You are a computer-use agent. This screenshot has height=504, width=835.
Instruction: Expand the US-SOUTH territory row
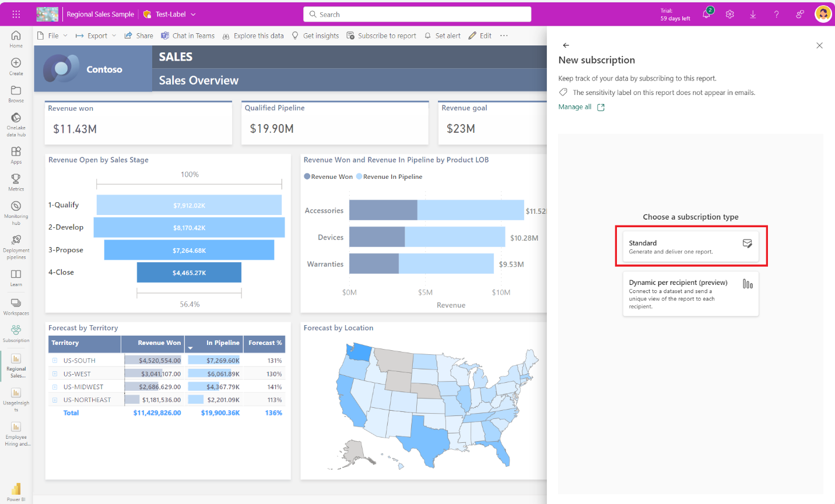click(x=55, y=361)
